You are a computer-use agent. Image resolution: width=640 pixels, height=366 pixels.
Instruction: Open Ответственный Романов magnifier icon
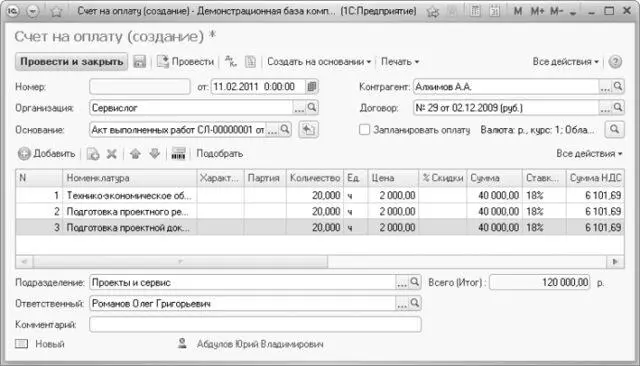(415, 303)
